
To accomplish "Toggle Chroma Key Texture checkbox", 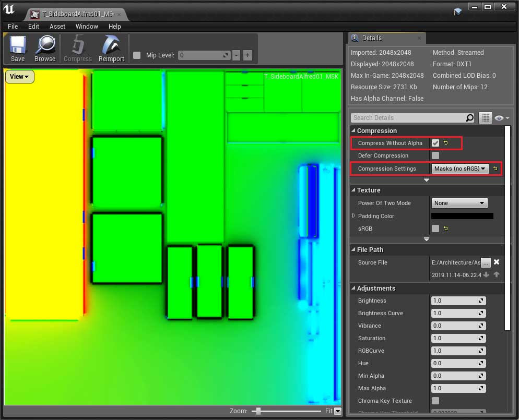I will click(435, 401).
